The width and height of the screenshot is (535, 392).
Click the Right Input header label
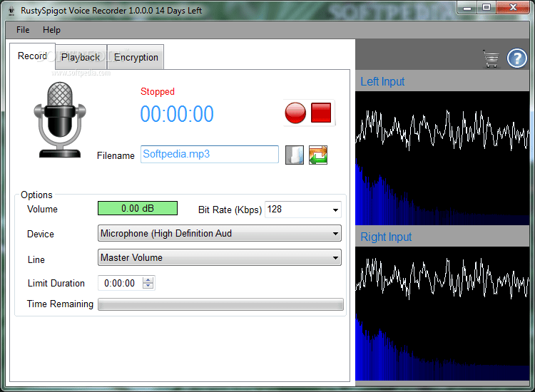point(386,237)
